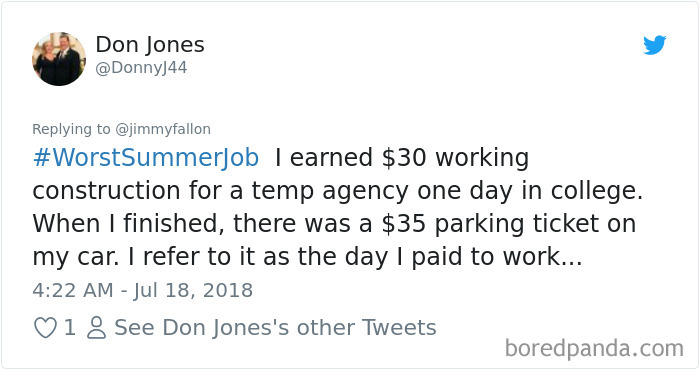Select "See Don Jones's other Tweets"
The image size is (700, 370).
tap(275, 328)
